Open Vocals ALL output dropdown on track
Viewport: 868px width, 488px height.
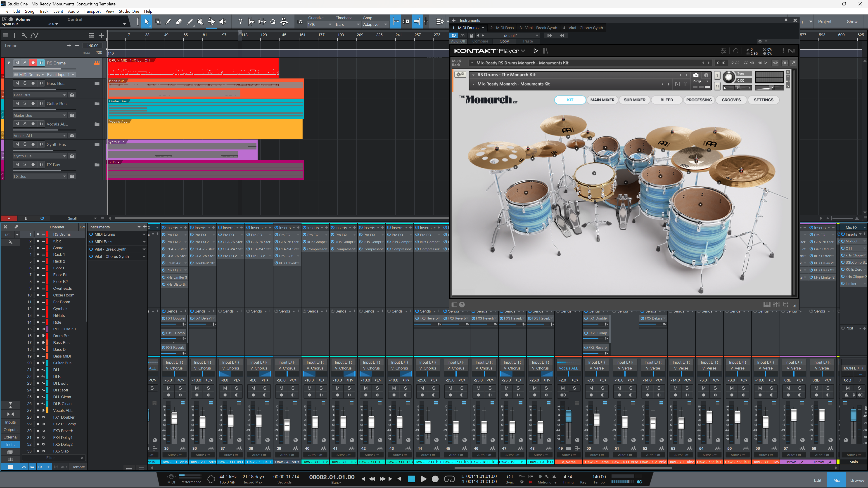tap(40, 135)
